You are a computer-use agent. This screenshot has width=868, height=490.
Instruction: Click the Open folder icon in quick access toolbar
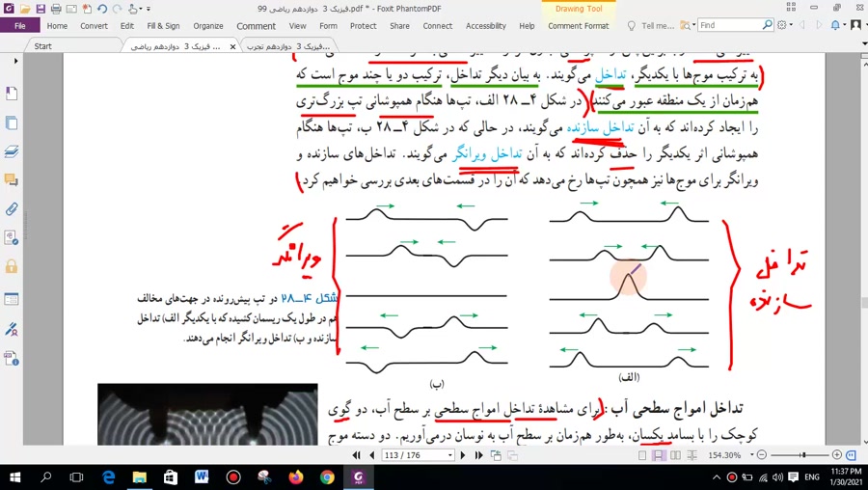[25, 9]
